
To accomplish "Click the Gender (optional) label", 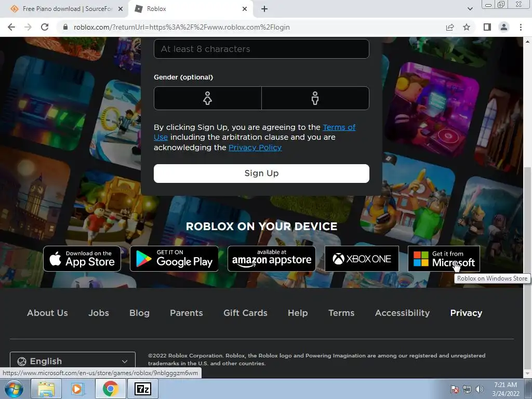I will tap(183, 77).
